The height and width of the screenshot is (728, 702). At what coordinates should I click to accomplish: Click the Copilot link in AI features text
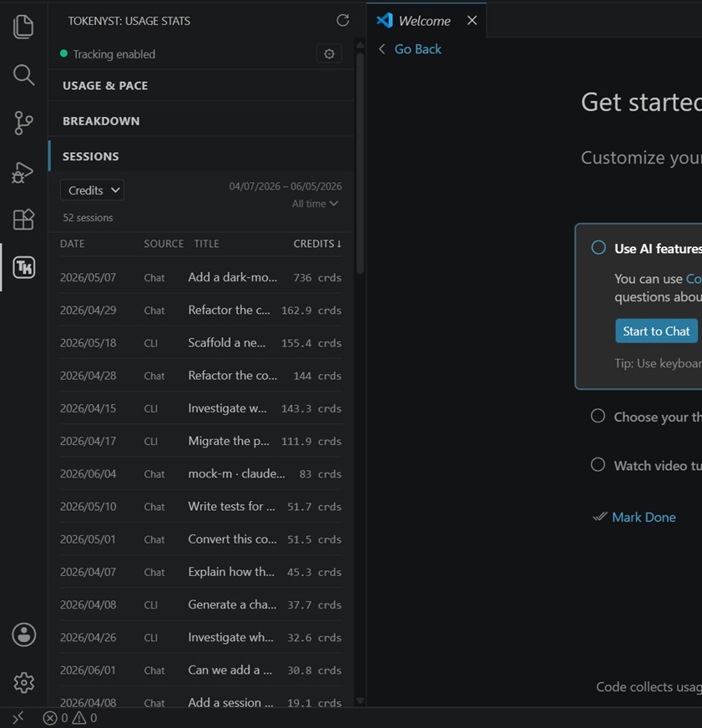pyautogui.click(x=694, y=279)
